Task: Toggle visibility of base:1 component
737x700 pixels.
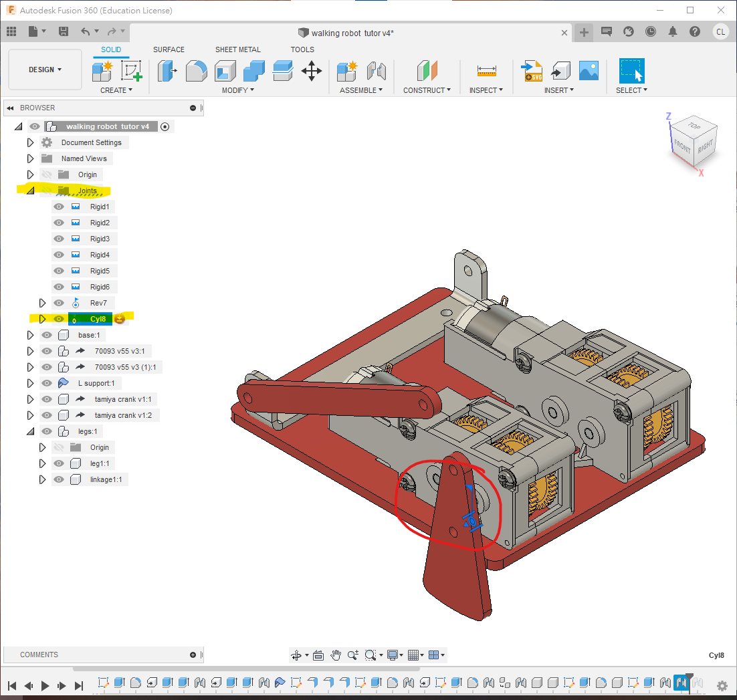Action: pos(47,335)
